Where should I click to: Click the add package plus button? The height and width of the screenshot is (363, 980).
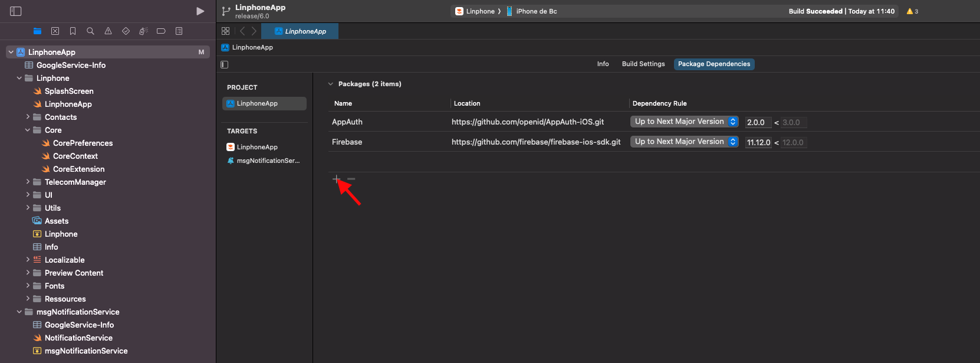click(x=336, y=179)
